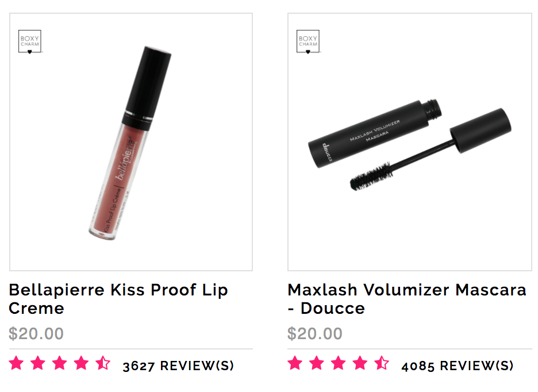538x392 pixels.
Task: Select fourth star of Bellapierre rating
Action: (81, 363)
